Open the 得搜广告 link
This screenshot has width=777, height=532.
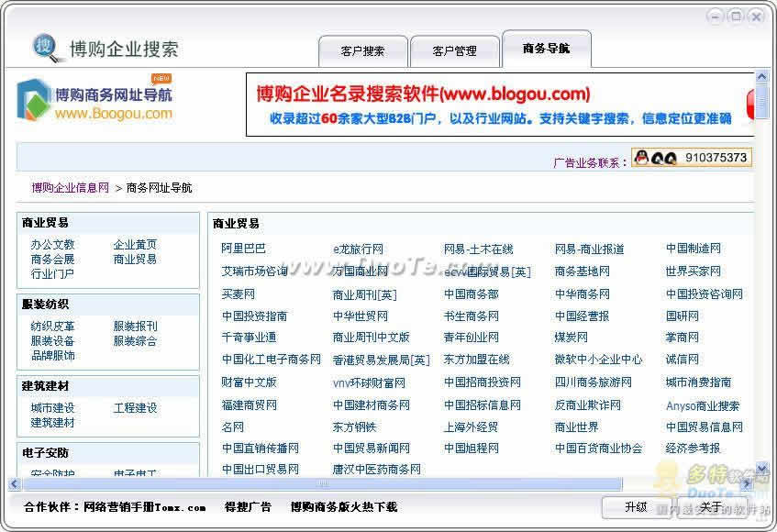[x=248, y=507]
